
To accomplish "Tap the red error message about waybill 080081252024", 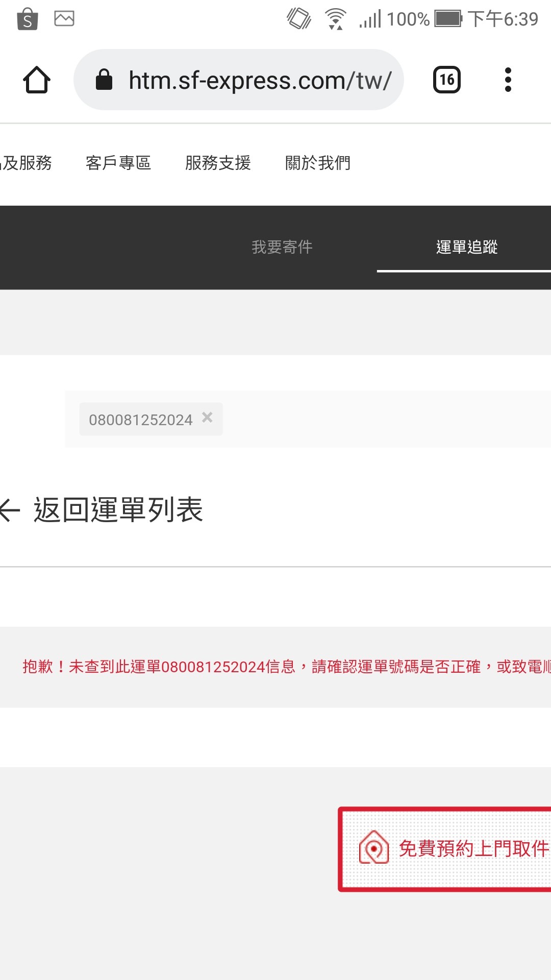I will 287,667.
